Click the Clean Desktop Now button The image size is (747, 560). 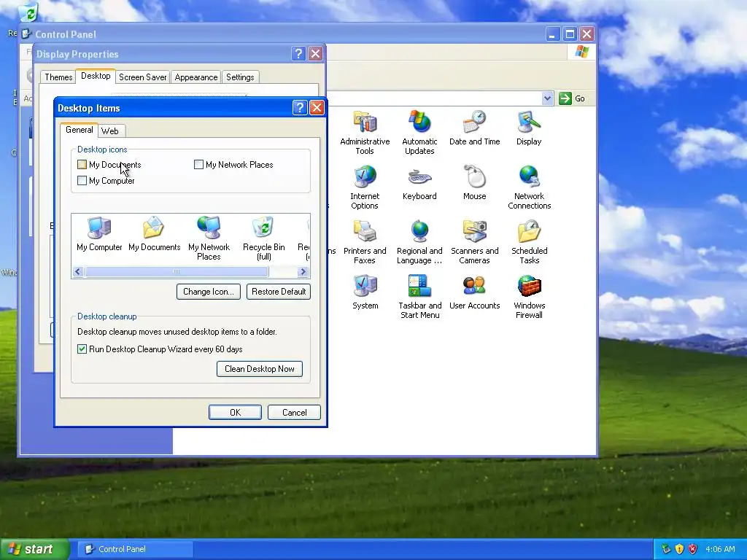point(260,369)
